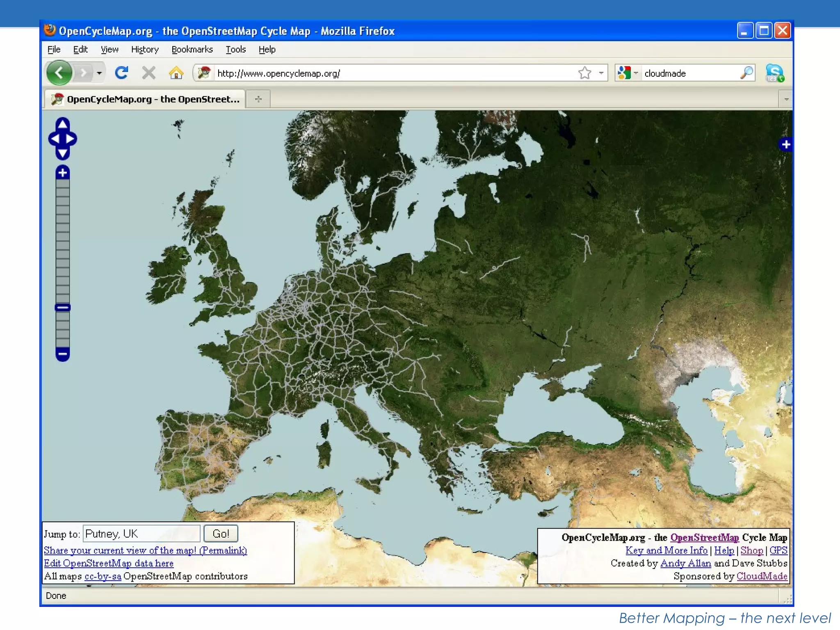The image size is (840, 630).
Task: Open the Andy Allan link
Action: point(686,563)
